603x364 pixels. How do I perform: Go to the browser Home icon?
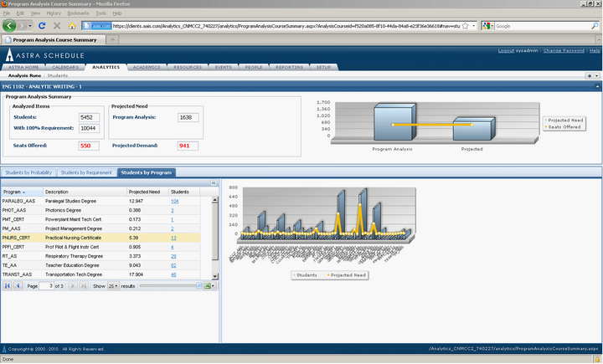click(x=72, y=26)
